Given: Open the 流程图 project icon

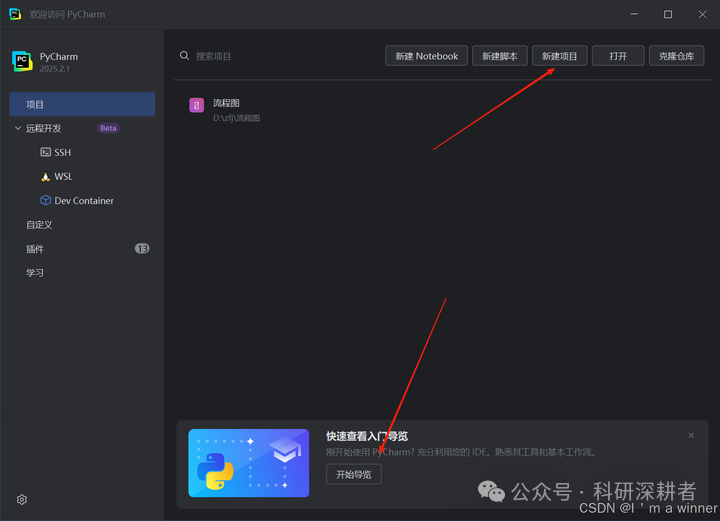Looking at the screenshot, I should coord(197,106).
